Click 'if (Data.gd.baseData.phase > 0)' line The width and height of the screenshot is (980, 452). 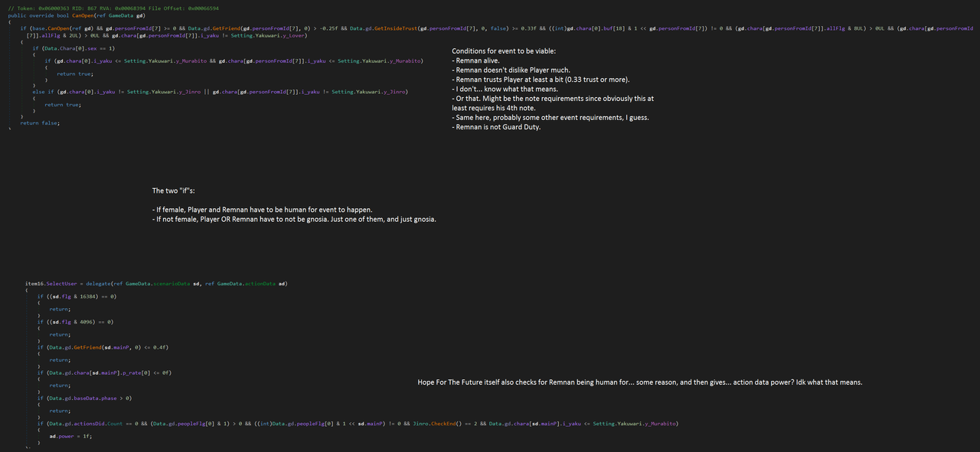coord(85,398)
